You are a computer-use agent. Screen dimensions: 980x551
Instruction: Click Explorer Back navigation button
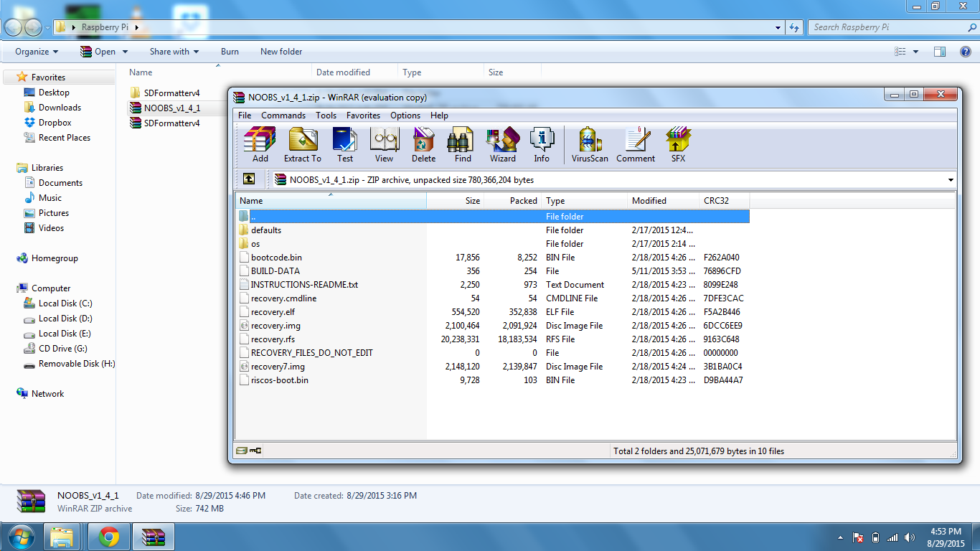(x=14, y=27)
